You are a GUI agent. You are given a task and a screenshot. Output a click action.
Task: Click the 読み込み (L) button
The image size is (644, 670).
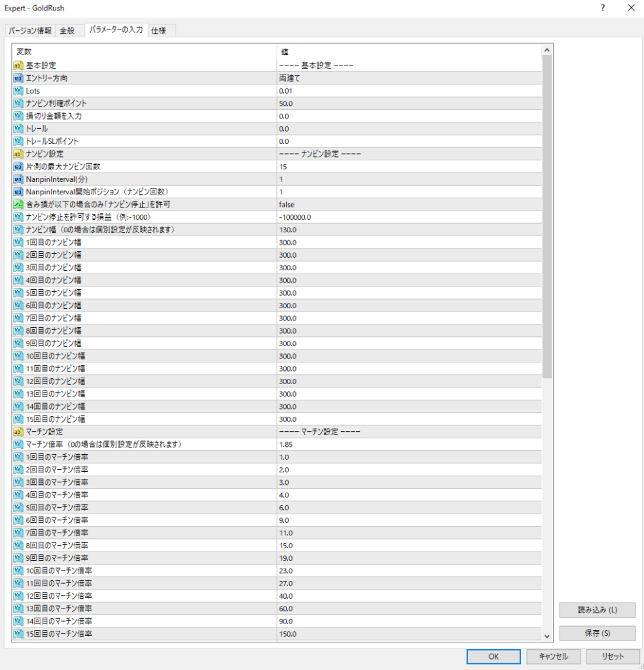pyautogui.click(x=597, y=610)
